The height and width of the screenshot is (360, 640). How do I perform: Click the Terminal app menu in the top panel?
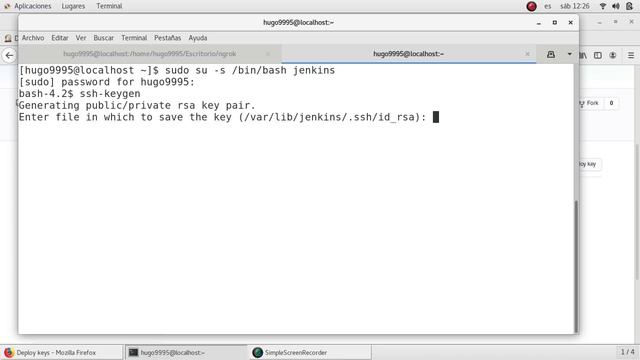109,6
